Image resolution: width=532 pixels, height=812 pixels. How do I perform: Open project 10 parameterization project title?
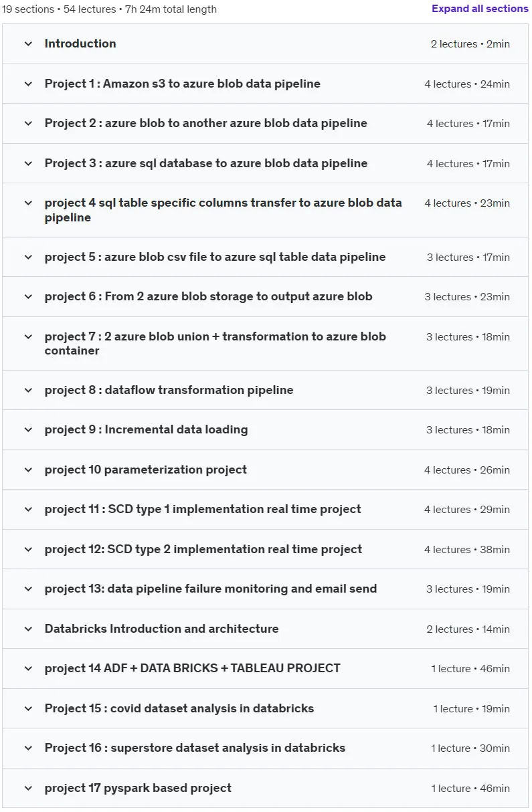tap(146, 470)
